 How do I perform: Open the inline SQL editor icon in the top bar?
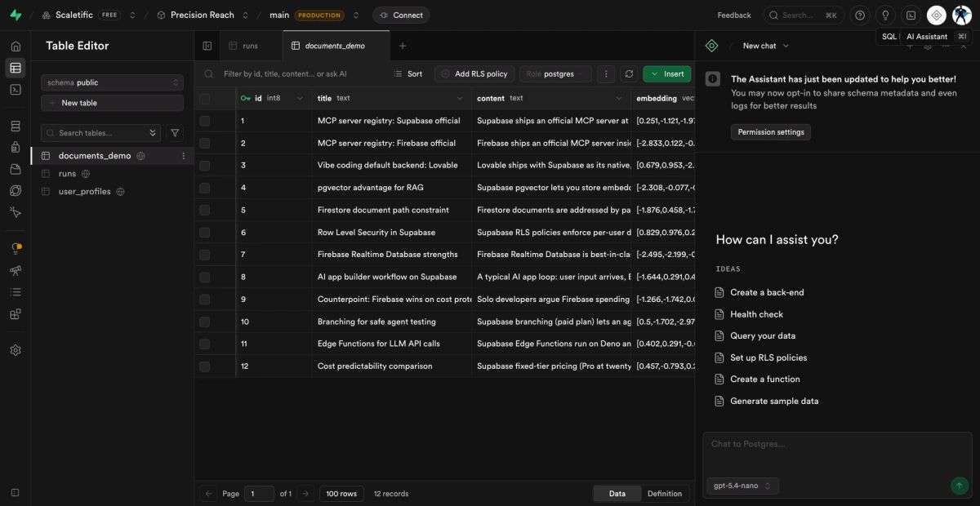[x=911, y=15]
